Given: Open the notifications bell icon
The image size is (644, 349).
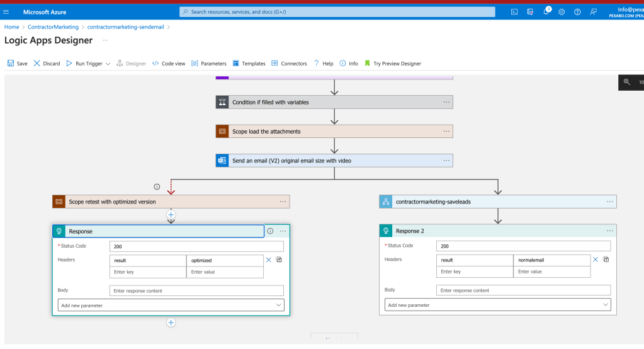Looking at the screenshot, I should [546, 11].
